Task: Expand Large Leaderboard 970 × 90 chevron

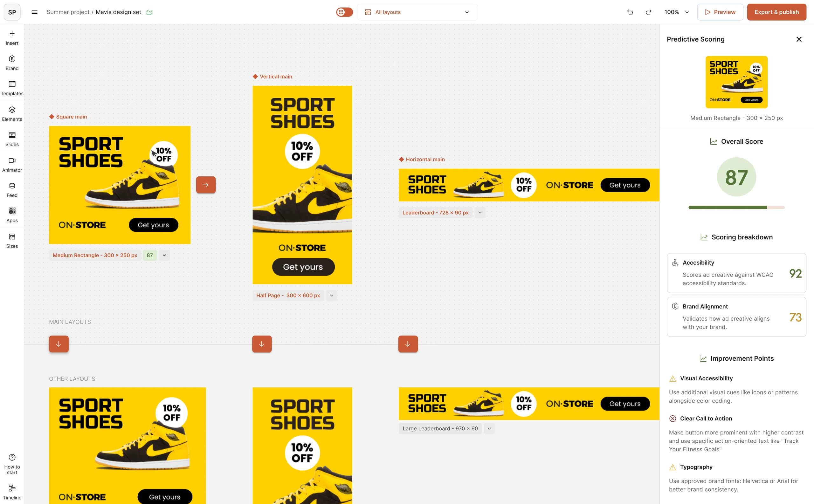Action: (x=489, y=428)
